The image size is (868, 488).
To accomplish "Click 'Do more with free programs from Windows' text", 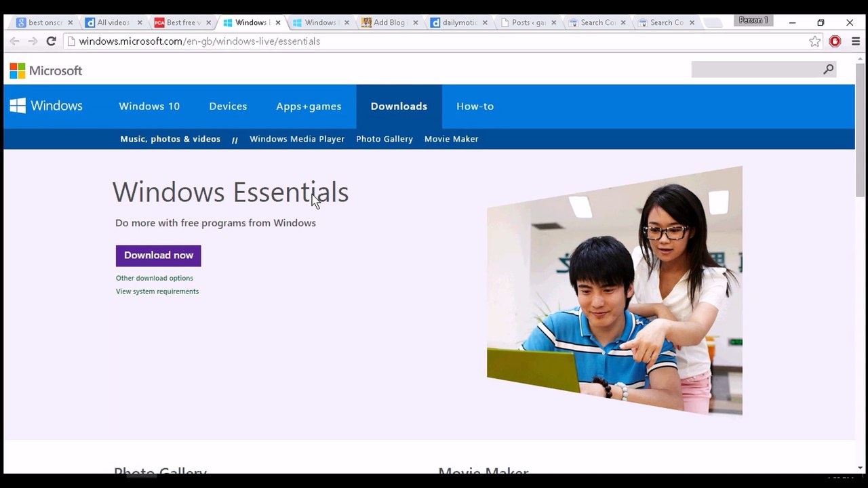I will 216,223.
